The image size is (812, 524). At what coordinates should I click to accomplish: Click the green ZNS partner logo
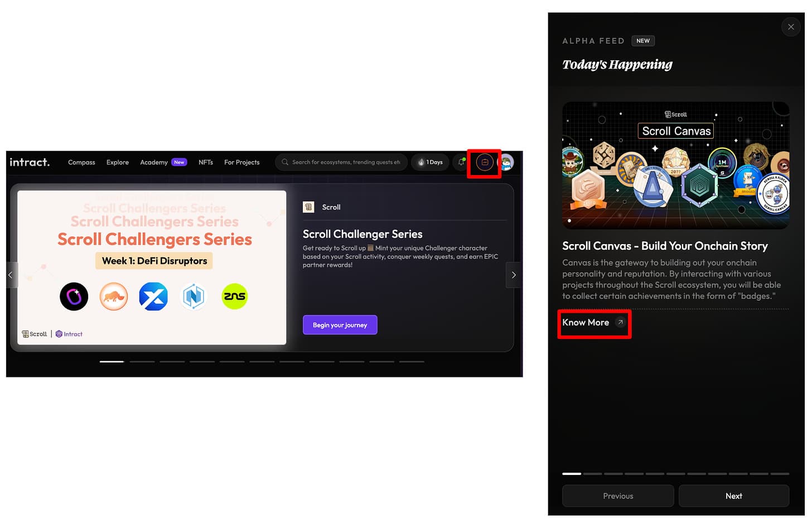click(234, 297)
